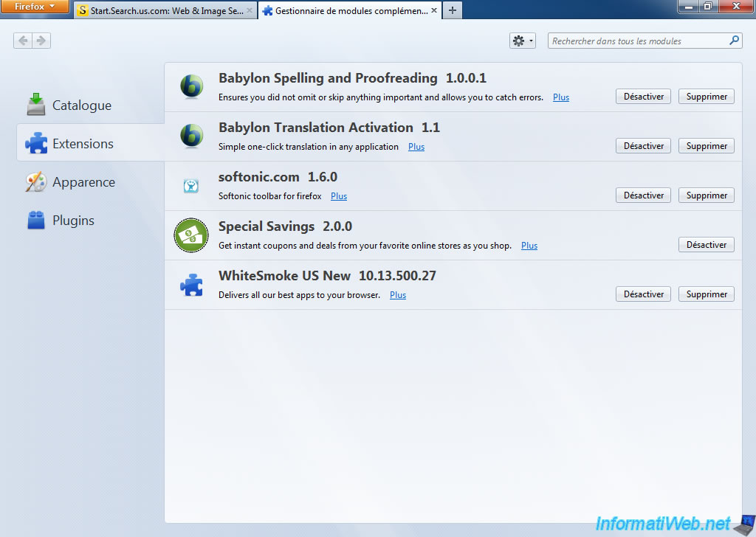Open the gear tools dropdown
This screenshot has width=756, height=537.
click(522, 41)
